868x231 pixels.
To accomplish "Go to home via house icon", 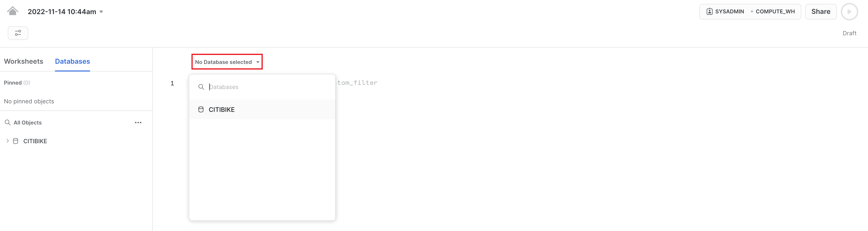I will pyautogui.click(x=12, y=11).
